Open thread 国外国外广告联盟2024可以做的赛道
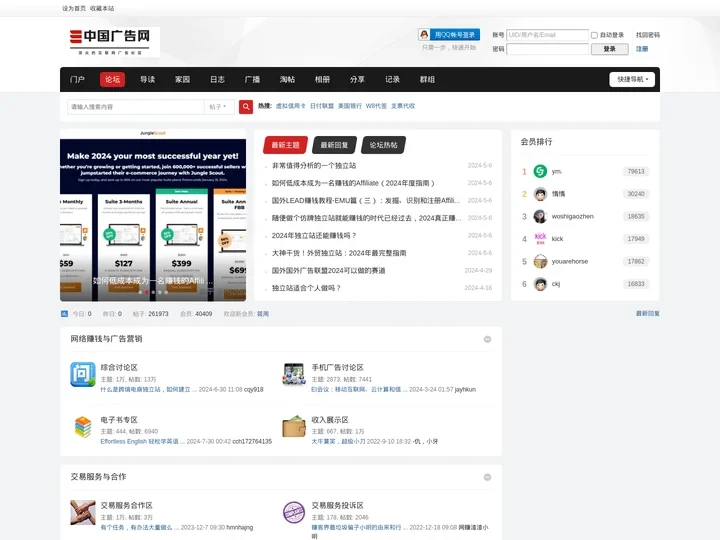720x540 pixels. point(328,270)
